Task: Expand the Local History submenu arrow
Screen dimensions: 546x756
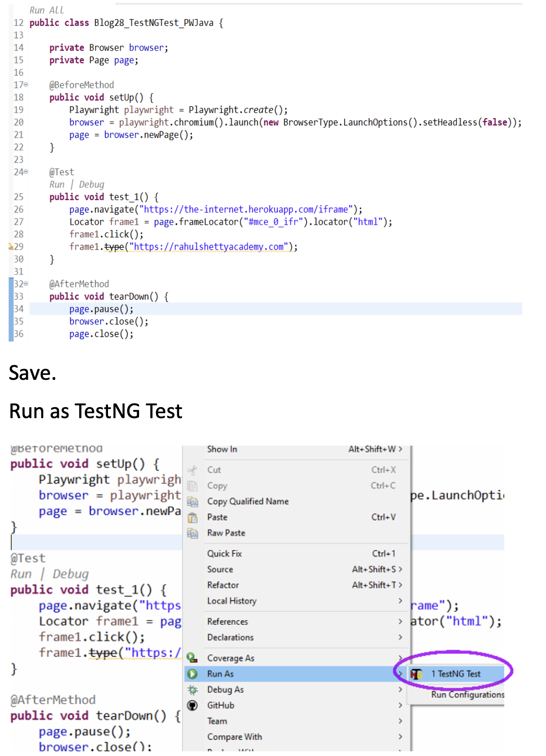Action: pos(400,601)
